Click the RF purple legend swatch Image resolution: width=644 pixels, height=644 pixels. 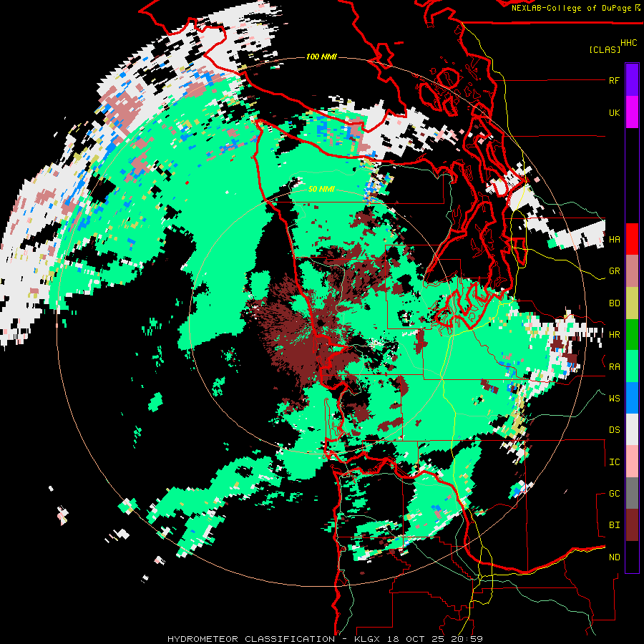[632, 80]
